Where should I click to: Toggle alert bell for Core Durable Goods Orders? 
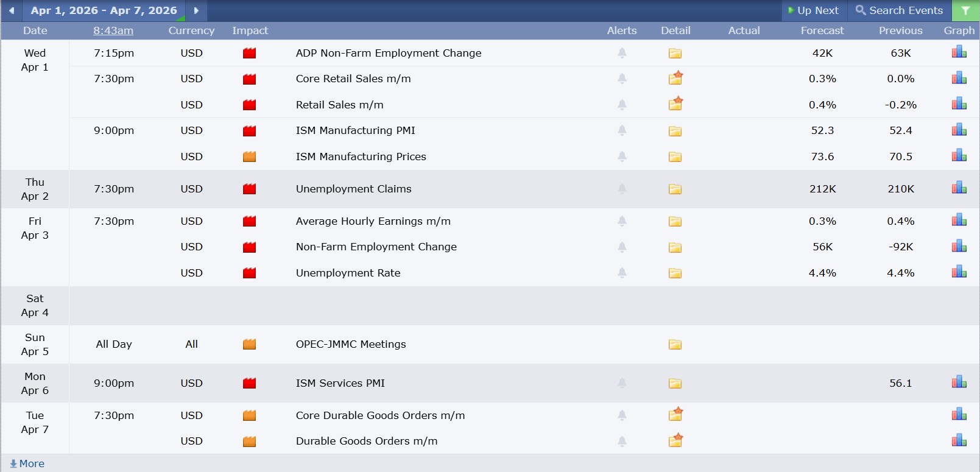pyautogui.click(x=622, y=415)
